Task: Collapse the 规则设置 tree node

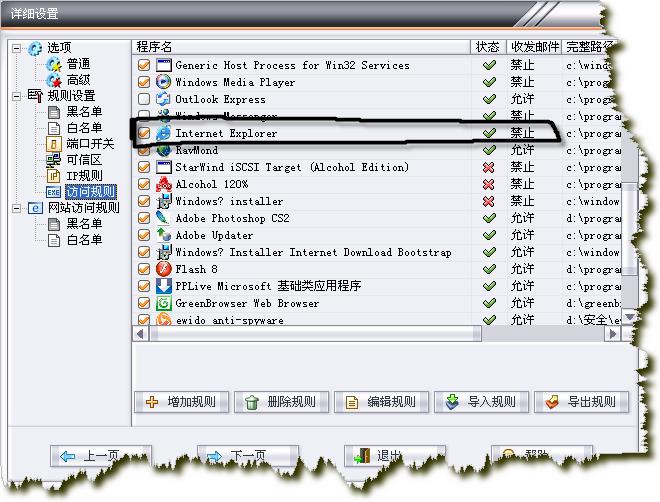Action: pyautogui.click(x=16, y=96)
